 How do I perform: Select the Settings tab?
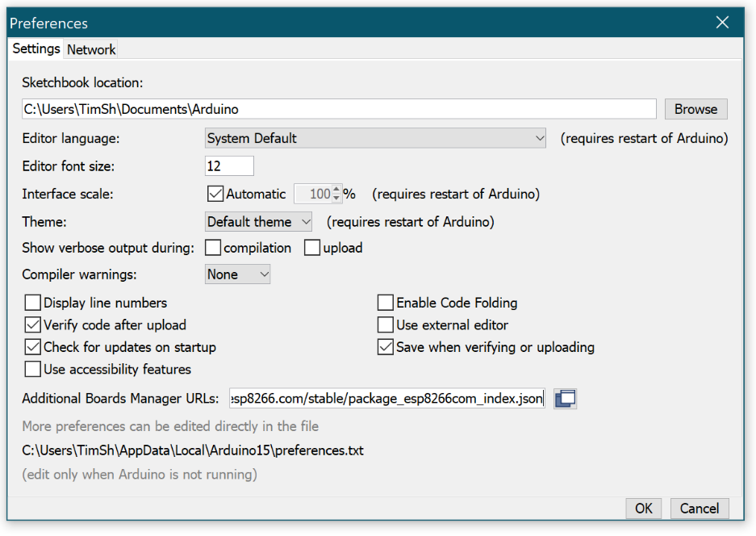coord(36,48)
